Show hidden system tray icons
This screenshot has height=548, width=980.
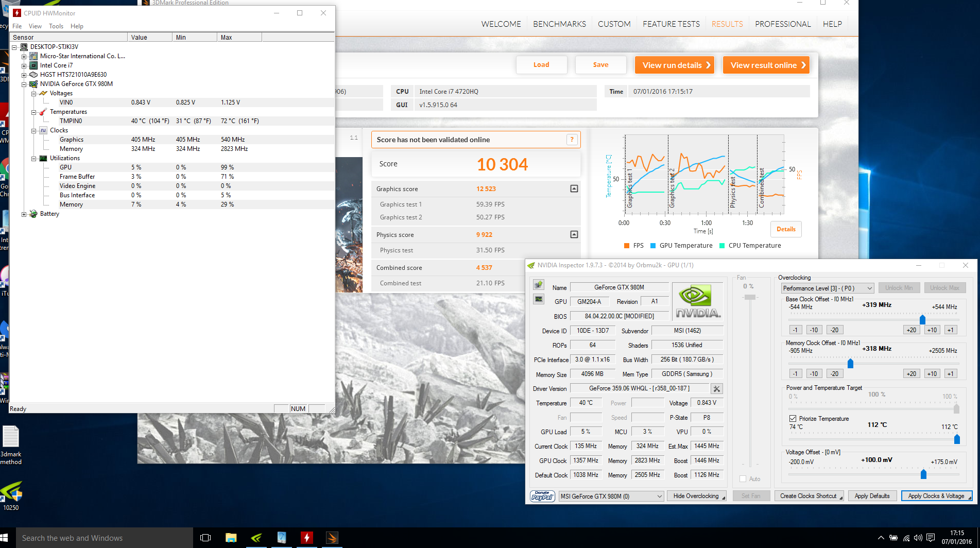point(881,538)
